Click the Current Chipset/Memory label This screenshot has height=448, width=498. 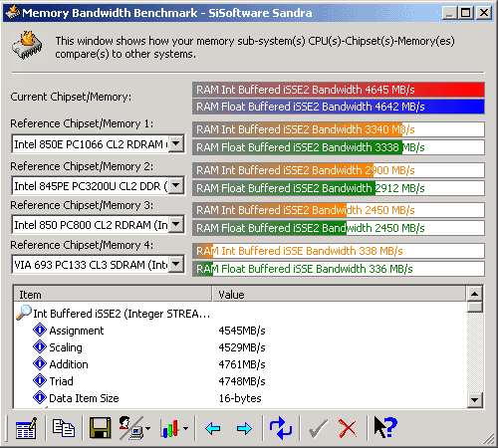click(71, 97)
